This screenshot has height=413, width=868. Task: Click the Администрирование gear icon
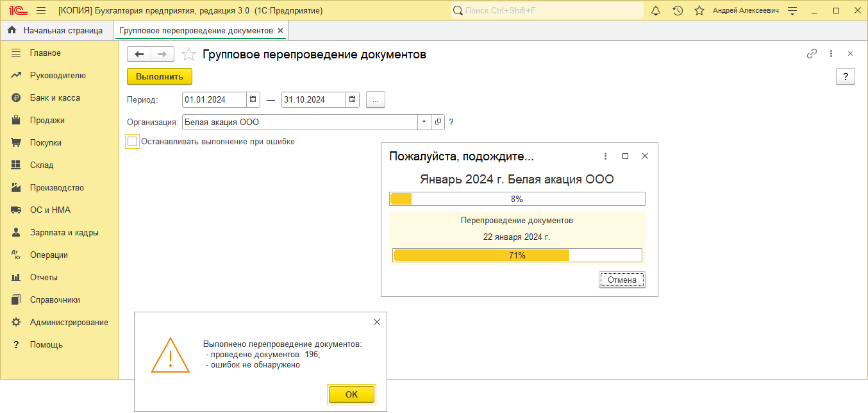coord(16,323)
